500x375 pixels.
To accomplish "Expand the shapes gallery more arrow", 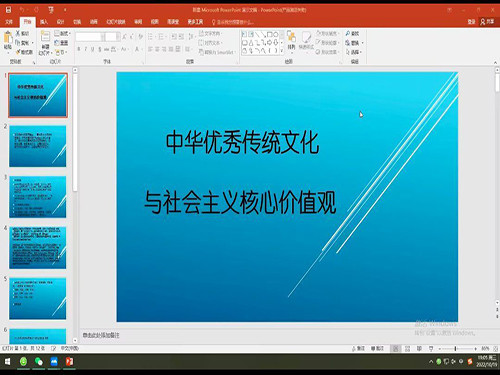I will [282, 51].
